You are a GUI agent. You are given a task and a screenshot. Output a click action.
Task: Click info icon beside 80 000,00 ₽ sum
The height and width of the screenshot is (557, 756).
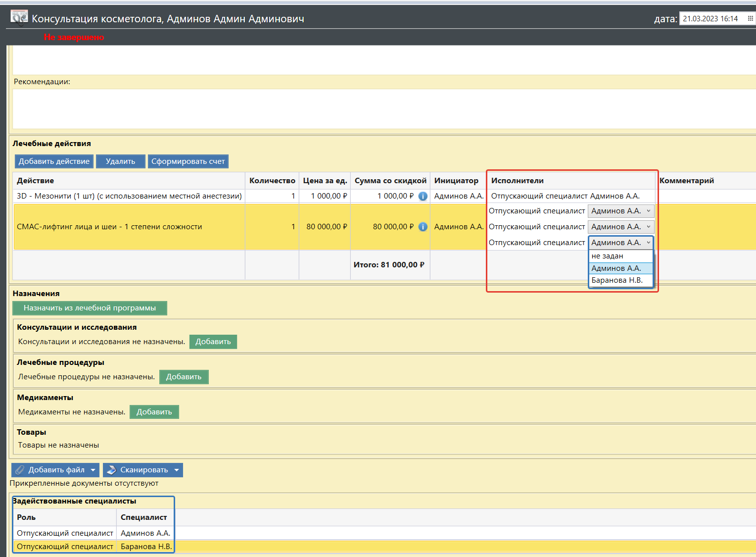tap(423, 227)
